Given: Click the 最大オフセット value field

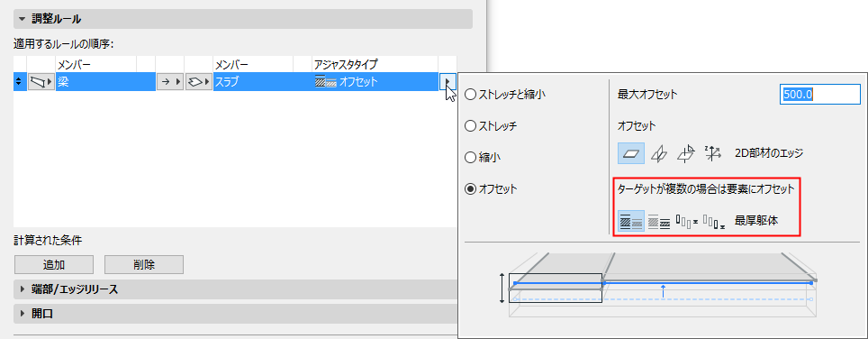Looking at the screenshot, I should [x=820, y=95].
